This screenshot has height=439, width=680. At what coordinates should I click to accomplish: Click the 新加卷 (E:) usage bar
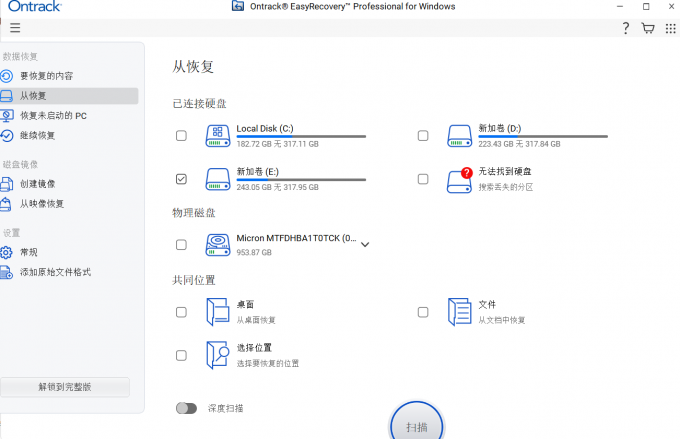[x=301, y=180]
